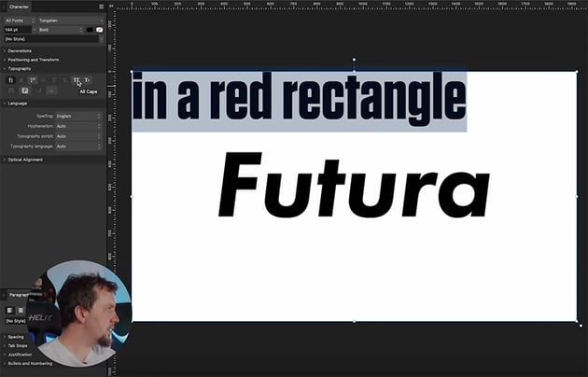
Task: Click the 144 pt font size field
Action: [x=17, y=30]
